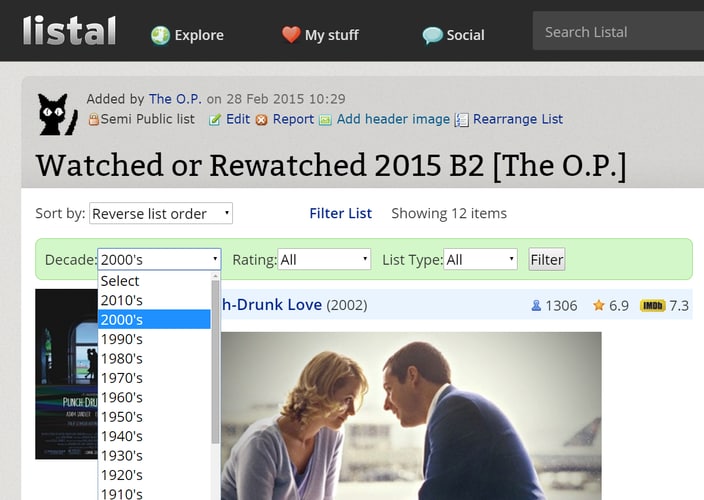
Task: Choose 2010's in the Decade list
Action: tap(154, 300)
